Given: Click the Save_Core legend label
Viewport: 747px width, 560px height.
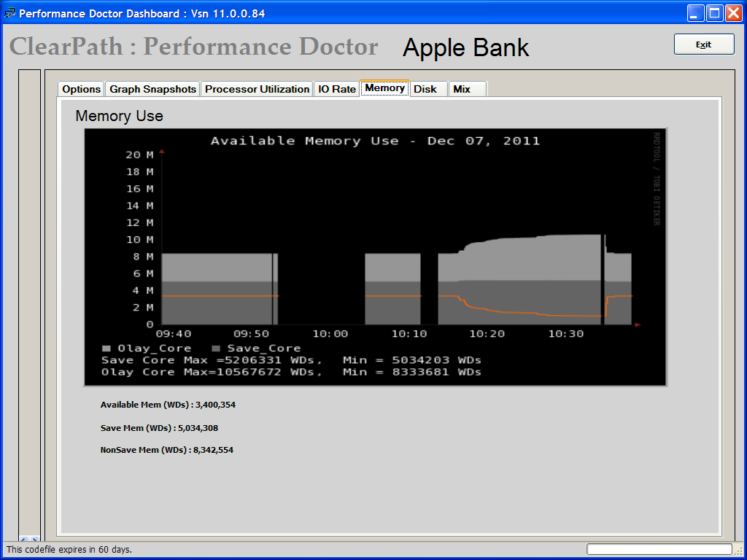Looking at the screenshot, I should tap(264, 348).
